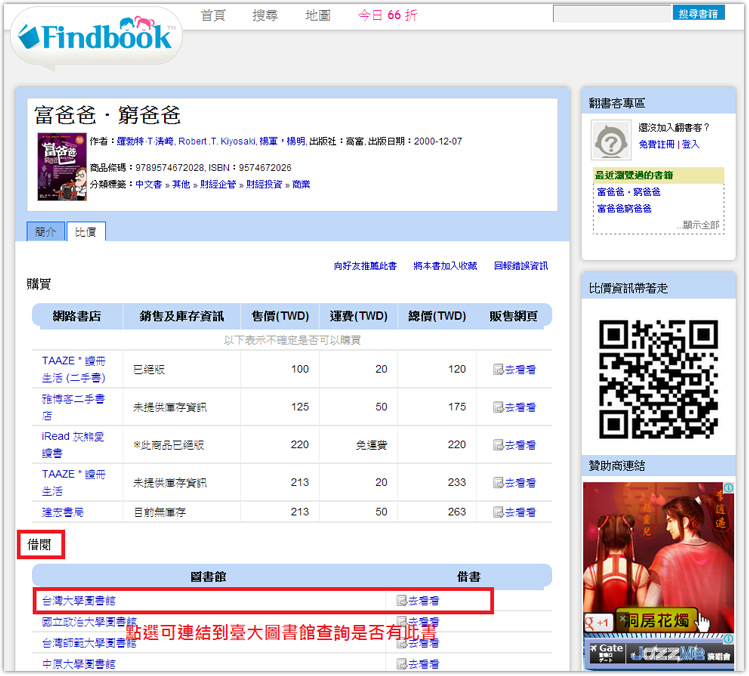
Task: Switch to the 比價 tab
Action: (86, 232)
